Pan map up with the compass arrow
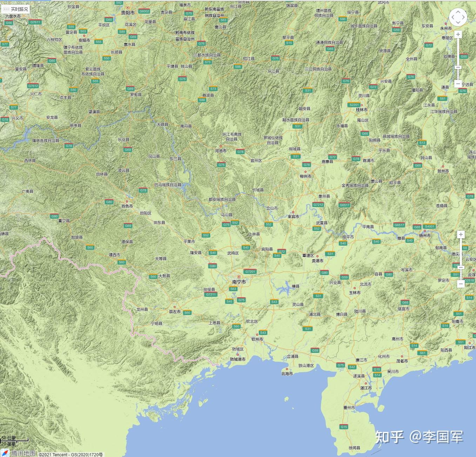The height and width of the screenshot is (457, 476). 458,11
